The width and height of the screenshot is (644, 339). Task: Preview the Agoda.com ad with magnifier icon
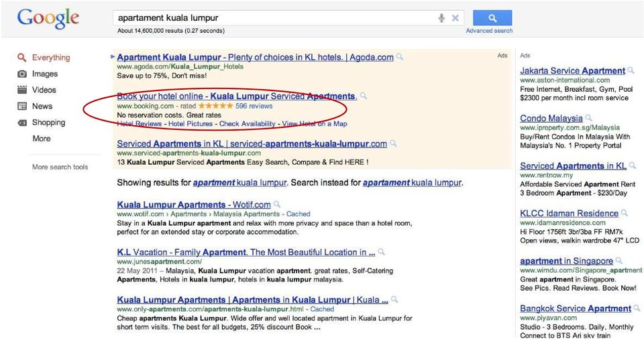pyautogui.click(x=400, y=57)
